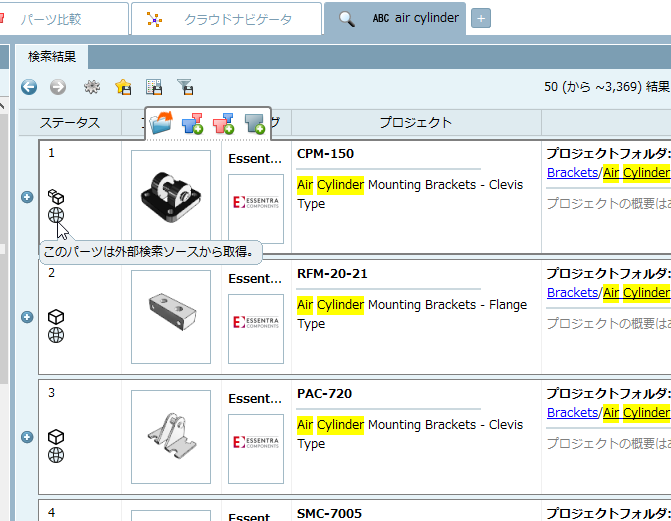671x521 pixels.
Task: Open the search settings gear icon
Action: coord(92,87)
